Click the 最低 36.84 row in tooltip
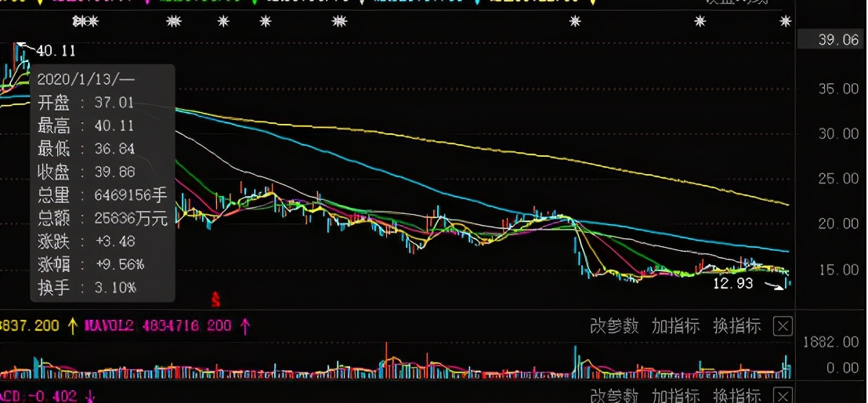The image size is (868, 403). (86, 149)
